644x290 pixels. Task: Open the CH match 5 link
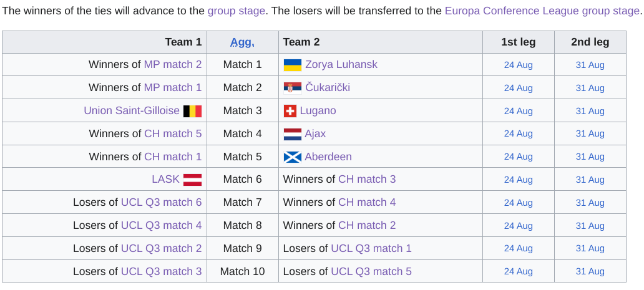point(173,133)
